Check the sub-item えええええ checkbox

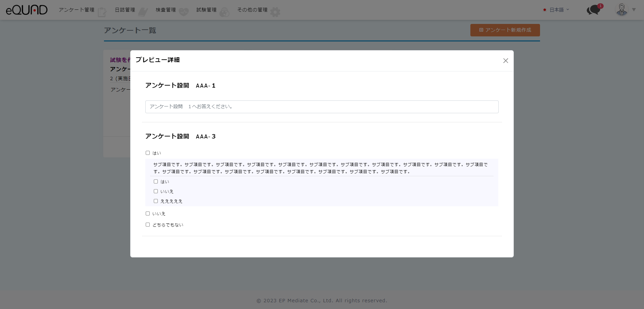pos(156,201)
